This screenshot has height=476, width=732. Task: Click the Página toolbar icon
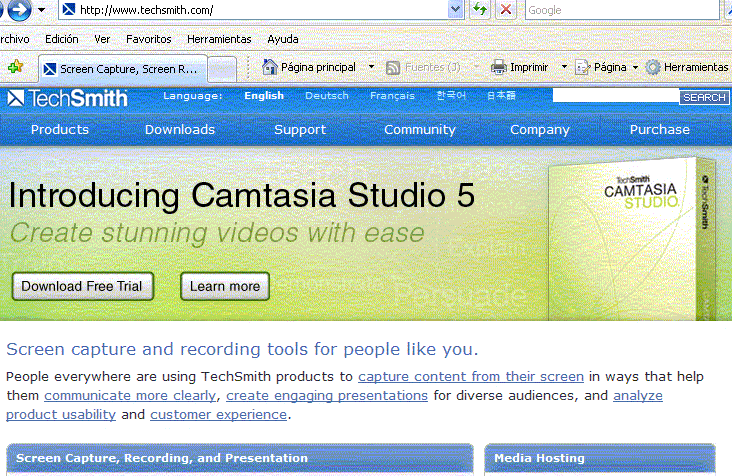tap(582, 68)
